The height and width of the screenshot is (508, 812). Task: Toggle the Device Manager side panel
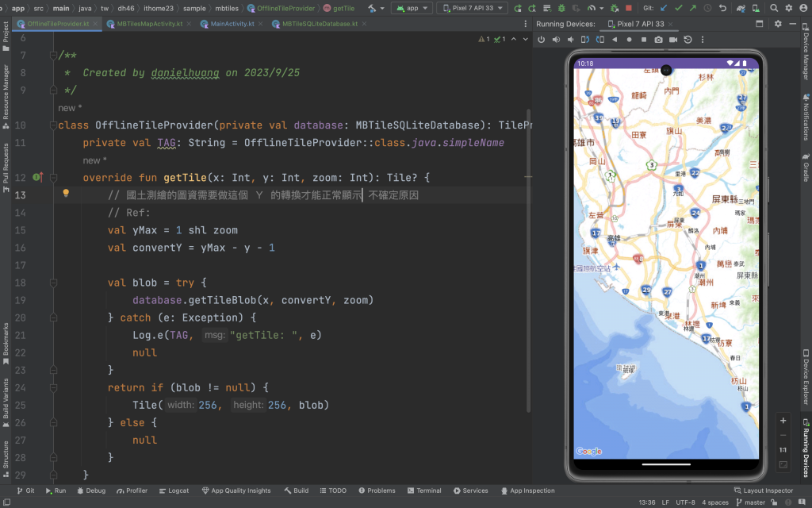(x=806, y=52)
